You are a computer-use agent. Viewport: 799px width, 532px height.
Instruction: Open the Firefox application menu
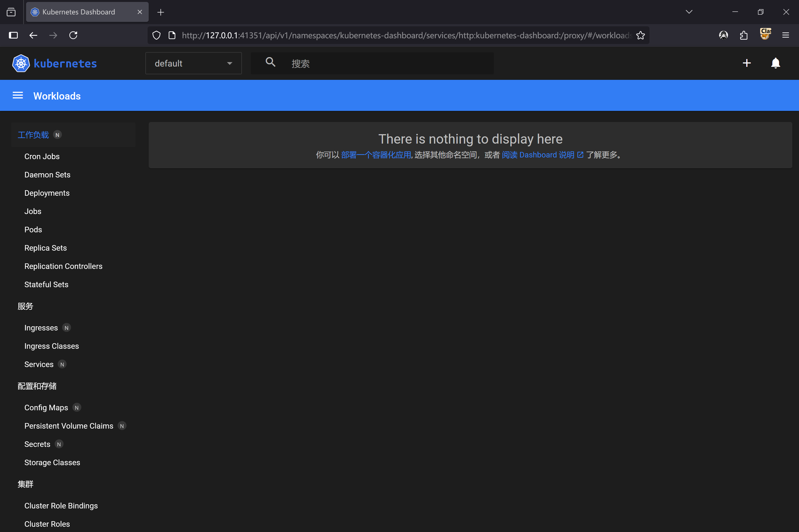click(x=785, y=35)
